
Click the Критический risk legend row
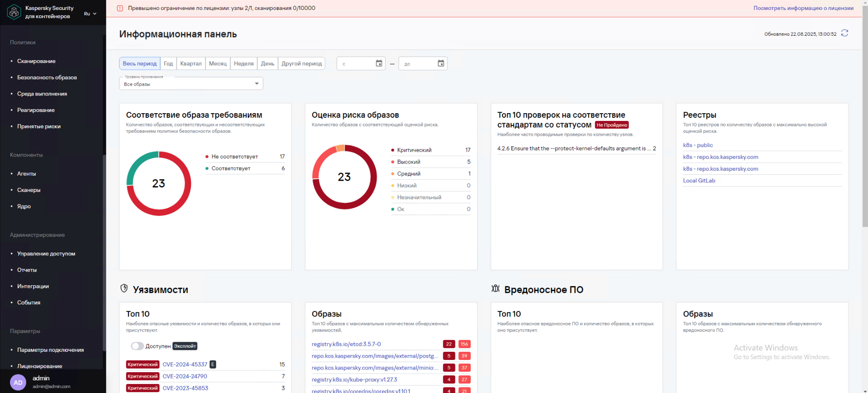pos(431,150)
